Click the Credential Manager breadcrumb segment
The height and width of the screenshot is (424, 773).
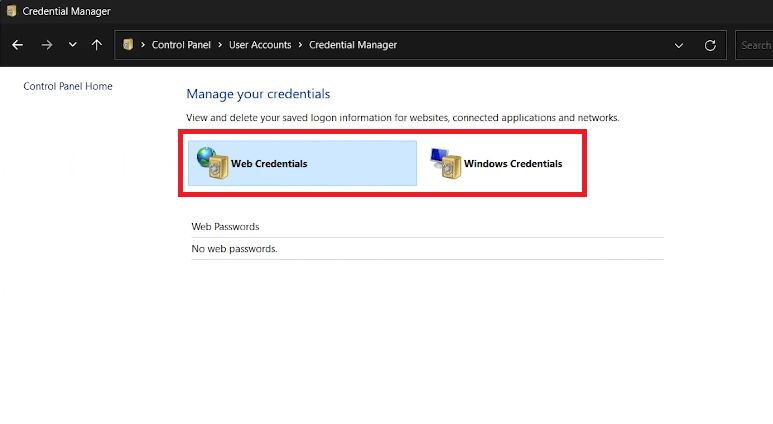click(x=353, y=45)
